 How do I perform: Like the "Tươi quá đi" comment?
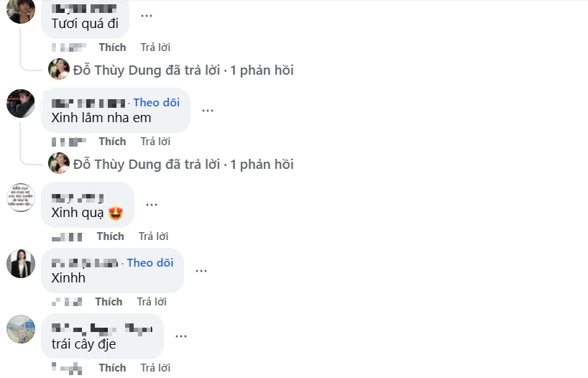tap(112, 47)
